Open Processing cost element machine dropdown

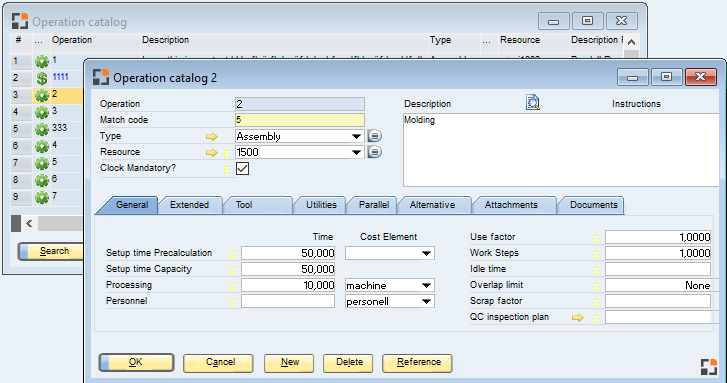click(427, 286)
